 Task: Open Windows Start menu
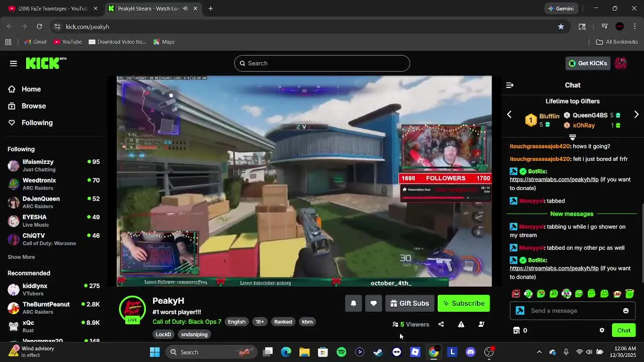154,352
